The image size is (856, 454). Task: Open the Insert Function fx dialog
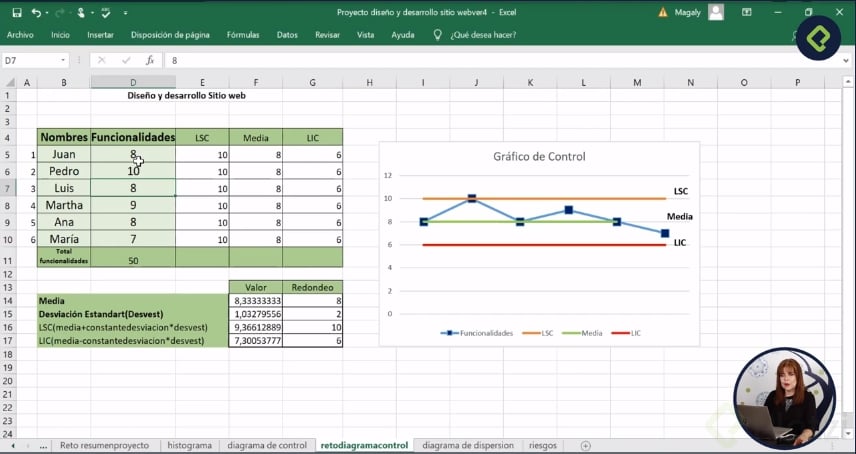tap(150, 61)
